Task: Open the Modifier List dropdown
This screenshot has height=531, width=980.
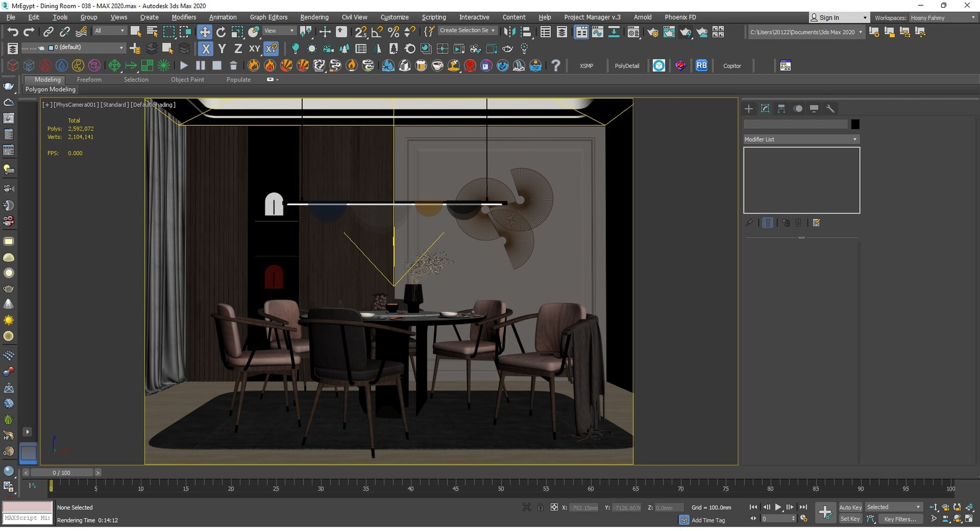Action: [x=800, y=139]
